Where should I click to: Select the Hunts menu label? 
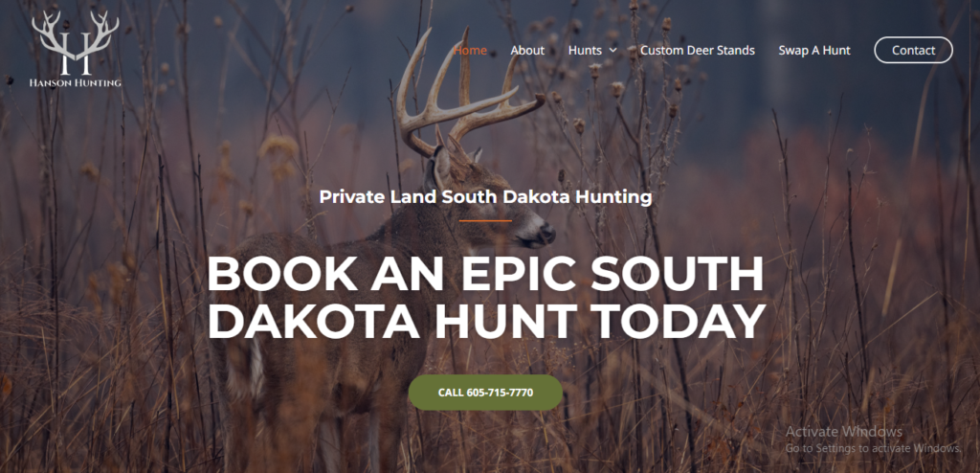[x=585, y=51]
